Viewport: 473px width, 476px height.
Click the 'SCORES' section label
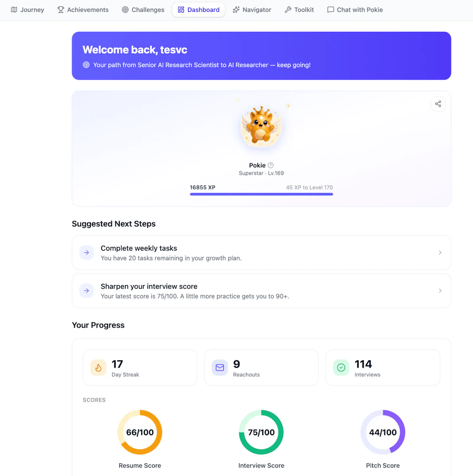[94, 400]
